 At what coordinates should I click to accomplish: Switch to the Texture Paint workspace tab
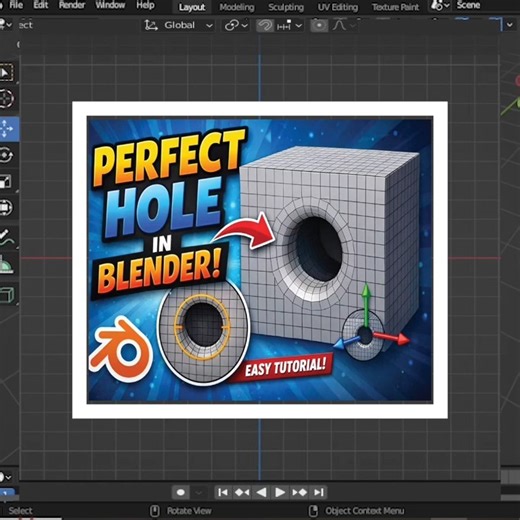[x=395, y=7]
